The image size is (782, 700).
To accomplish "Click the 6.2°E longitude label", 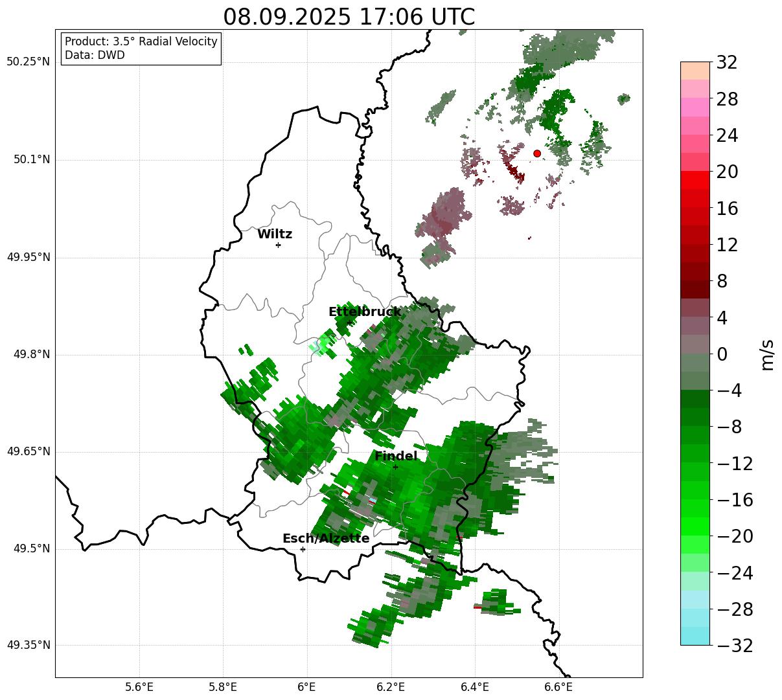I will coord(391,688).
